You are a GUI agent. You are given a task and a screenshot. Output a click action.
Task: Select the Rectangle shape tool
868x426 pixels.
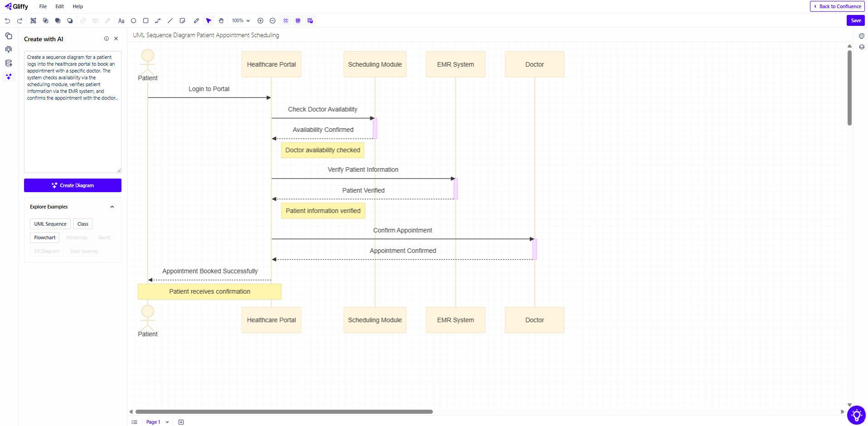(x=145, y=21)
